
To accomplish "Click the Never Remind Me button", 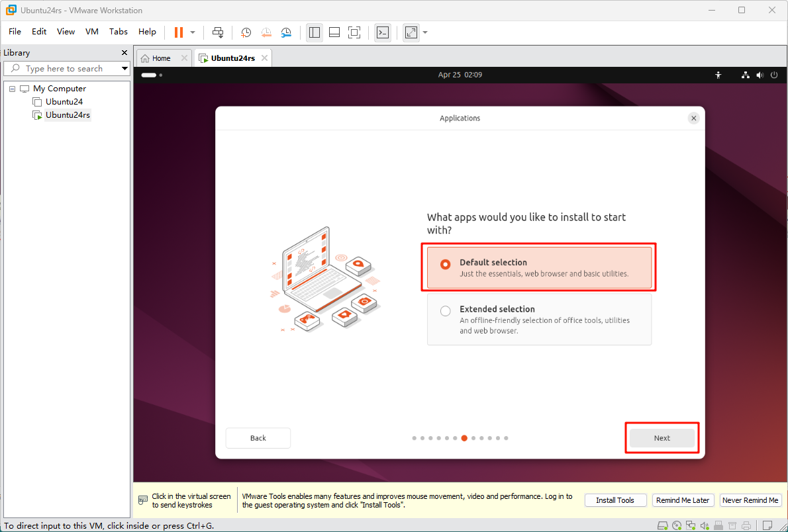I will [750, 500].
